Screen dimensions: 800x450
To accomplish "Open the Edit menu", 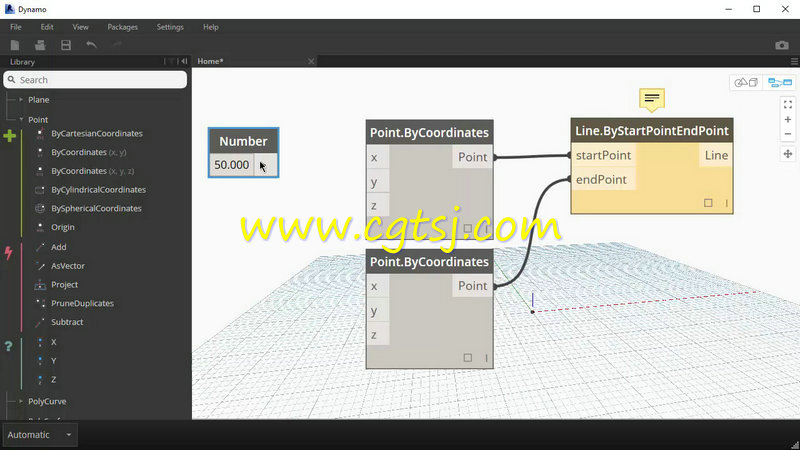I will click(x=47, y=27).
